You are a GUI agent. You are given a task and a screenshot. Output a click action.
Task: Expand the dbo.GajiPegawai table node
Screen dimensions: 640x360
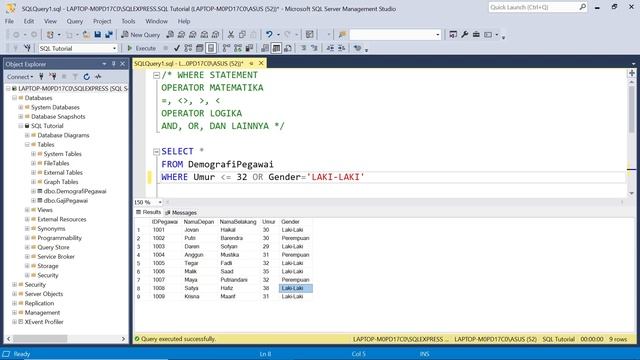[33, 201]
